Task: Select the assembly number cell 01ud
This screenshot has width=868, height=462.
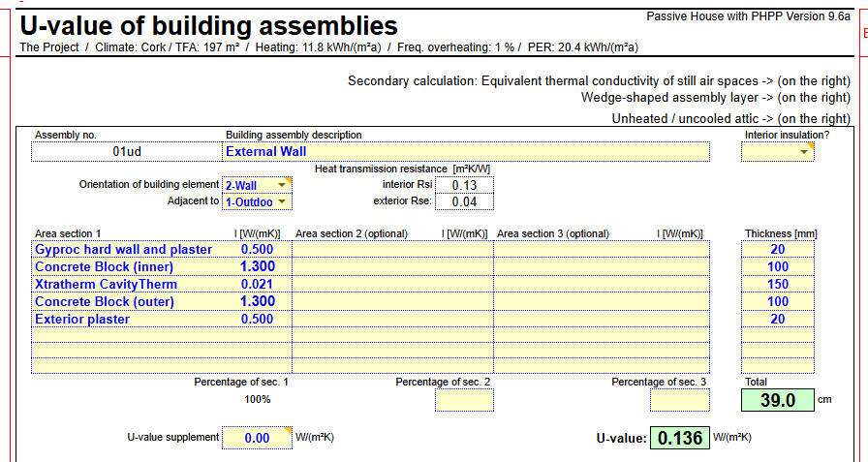Action: (x=127, y=152)
